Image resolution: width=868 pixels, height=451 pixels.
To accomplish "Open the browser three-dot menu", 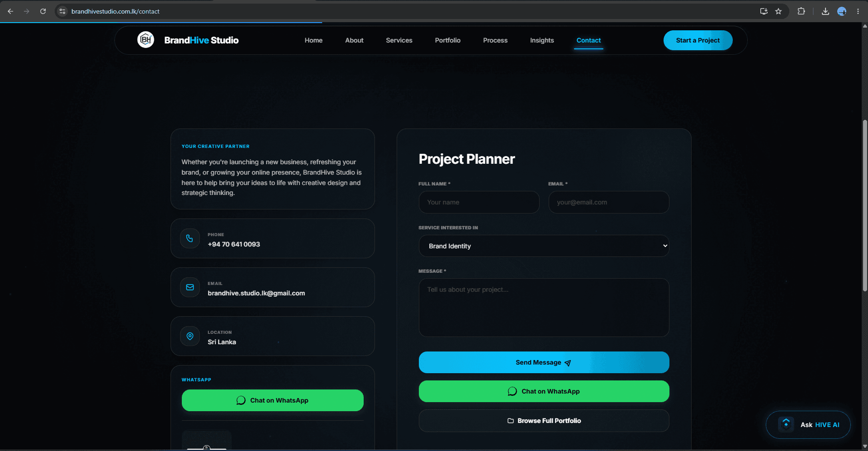I will click(x=858, y=11).
